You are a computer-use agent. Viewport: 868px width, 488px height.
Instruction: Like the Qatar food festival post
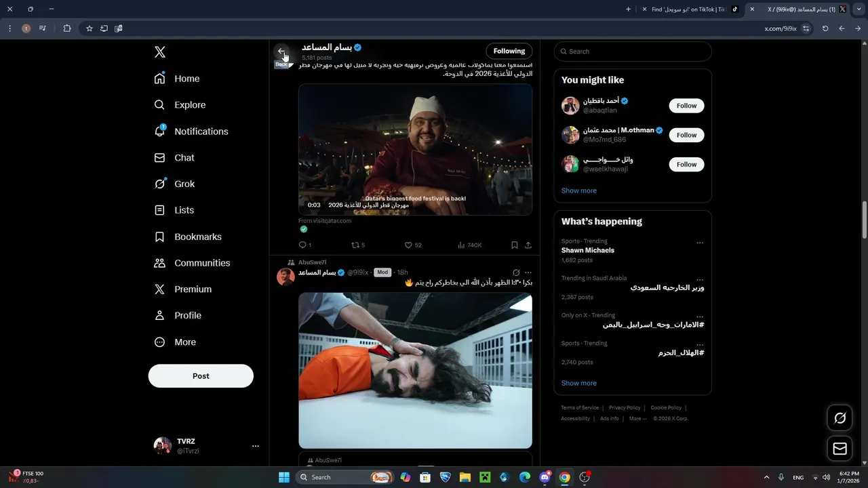coord(413,245)
